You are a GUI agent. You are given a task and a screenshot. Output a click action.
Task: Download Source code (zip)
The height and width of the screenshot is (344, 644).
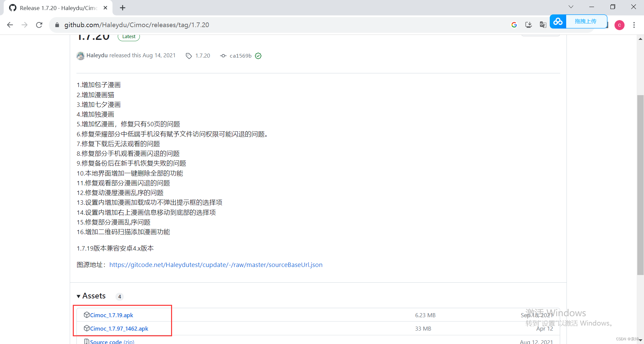click(x=112, y=342)
